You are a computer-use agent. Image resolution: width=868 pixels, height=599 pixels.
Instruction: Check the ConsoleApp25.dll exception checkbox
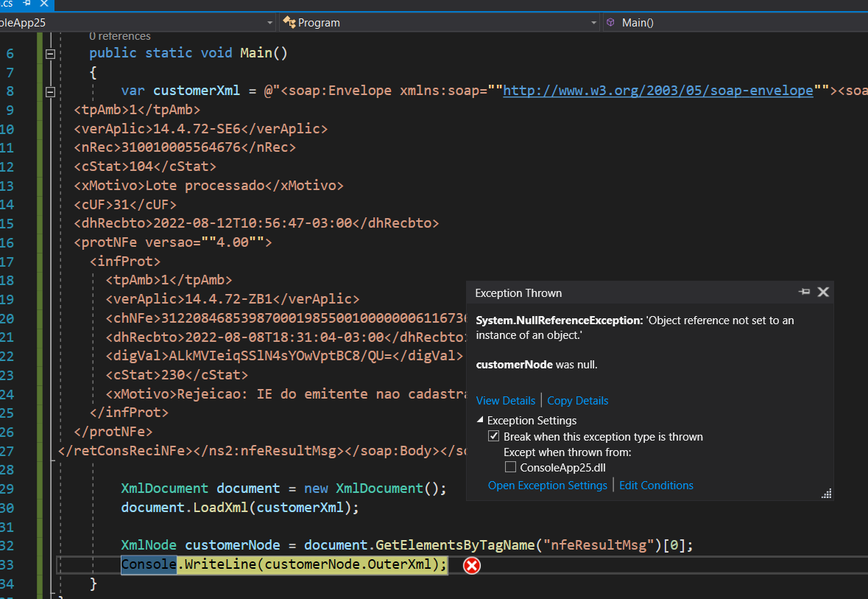click(x=510, y=467)
